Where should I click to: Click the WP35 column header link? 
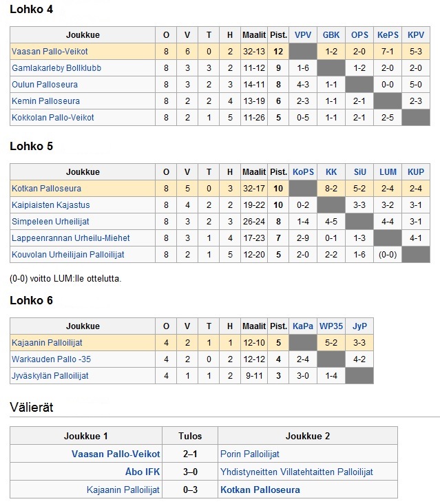coord(331,326)
